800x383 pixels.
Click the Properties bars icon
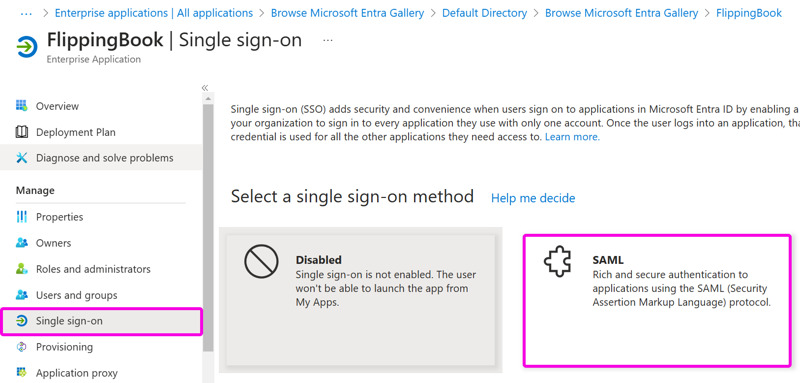pos(21,217)
